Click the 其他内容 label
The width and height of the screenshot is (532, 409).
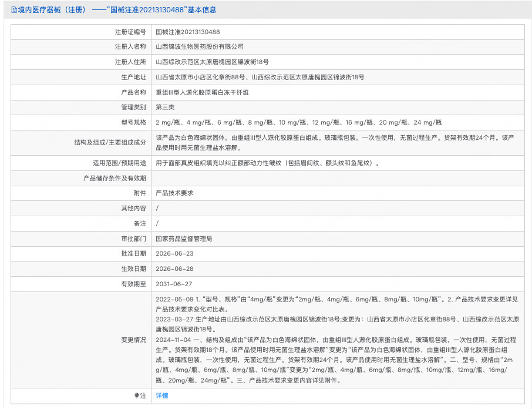click(x=134, y=208)
